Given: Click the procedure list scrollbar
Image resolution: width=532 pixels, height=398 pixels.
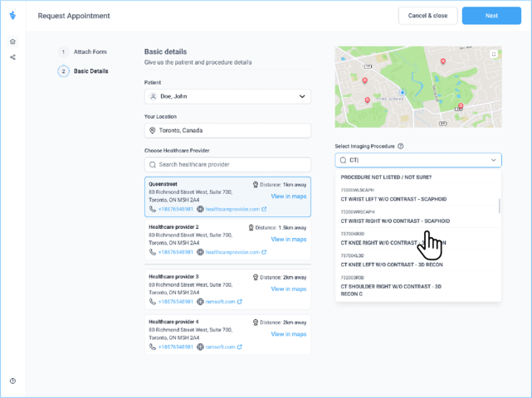Looking at the screenshot, I should 499,206.
